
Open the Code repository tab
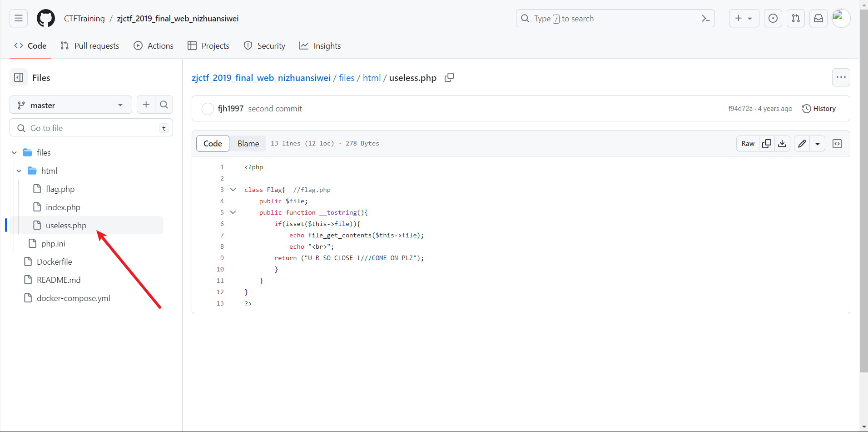point(30,45)
